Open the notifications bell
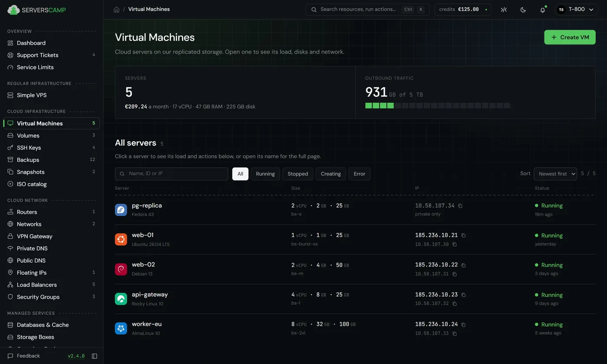 click(542, 10)
